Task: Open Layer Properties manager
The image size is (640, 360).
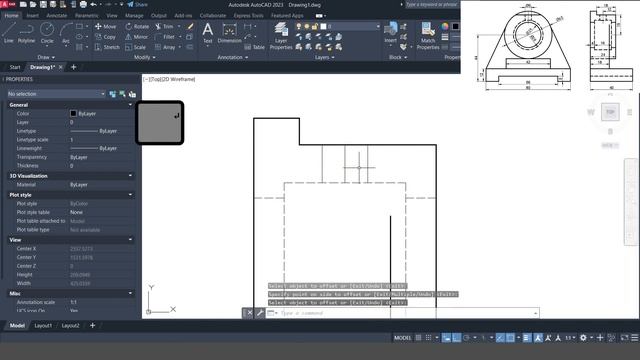Action: 281,36
